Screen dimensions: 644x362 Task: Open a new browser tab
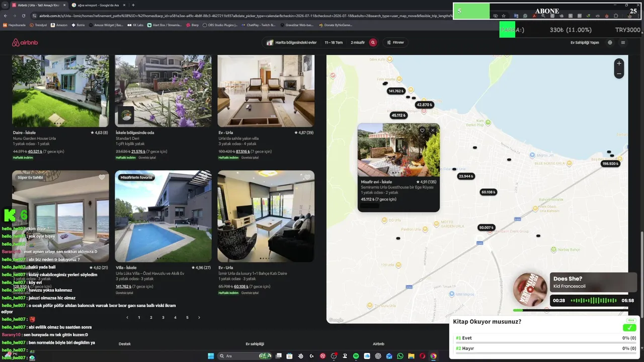[133, 5]
